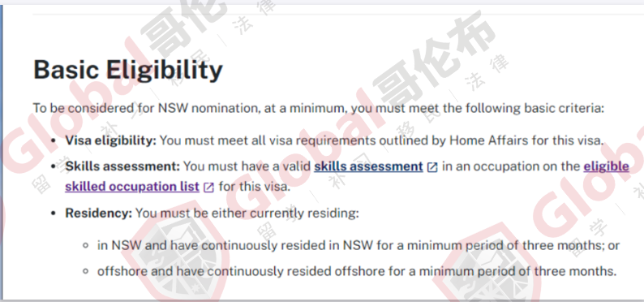Click the bold "Visa eligibility:" label
The height and width of the screenshot is (302, 644).
point(111,140)
